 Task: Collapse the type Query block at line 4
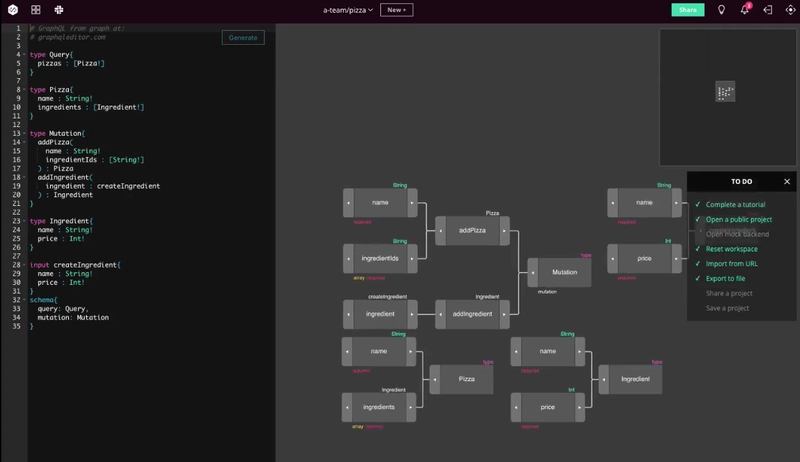pos(24,55)
